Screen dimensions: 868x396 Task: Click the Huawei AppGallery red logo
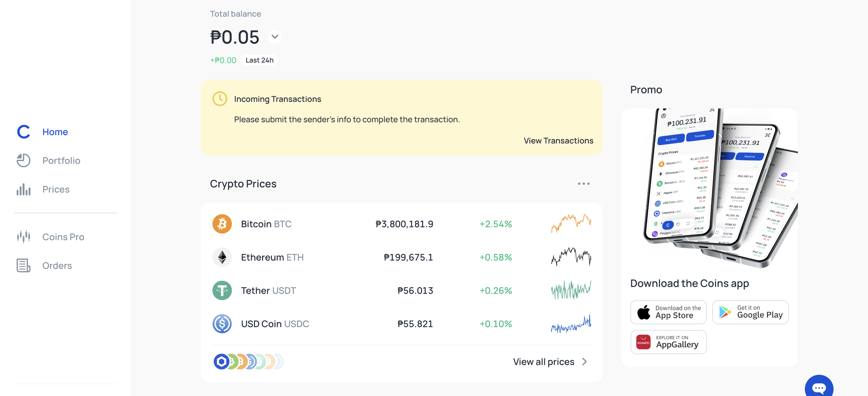pos(643,342)
